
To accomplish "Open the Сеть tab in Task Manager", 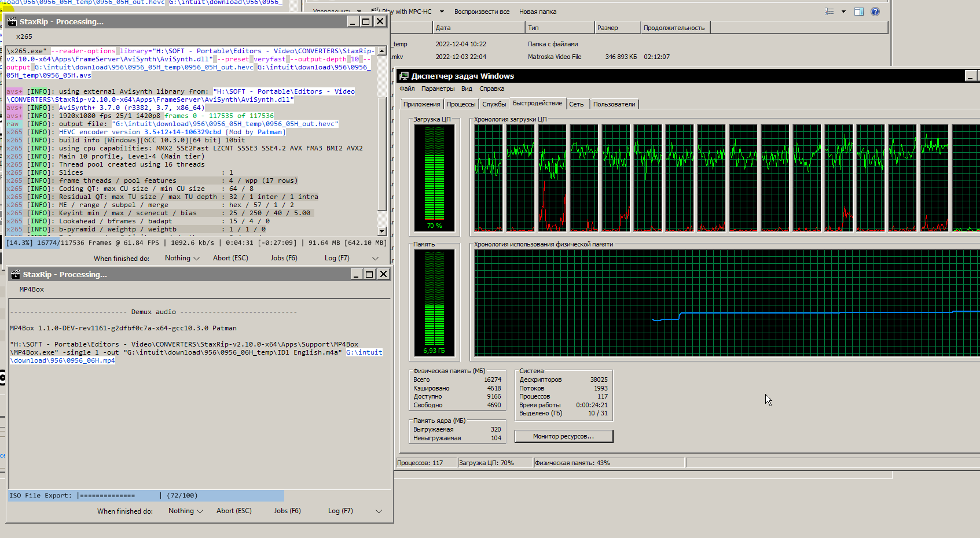I will point(576,104).
